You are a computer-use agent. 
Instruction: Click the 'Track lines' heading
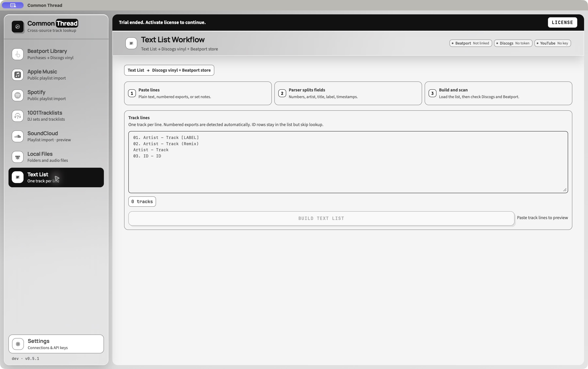tap(139, 118)
